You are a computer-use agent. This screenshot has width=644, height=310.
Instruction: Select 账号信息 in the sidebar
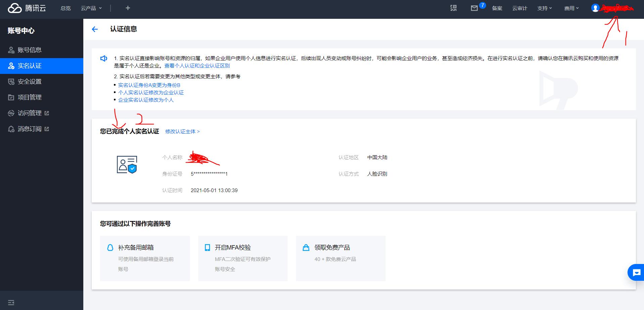tap(30, 50)
